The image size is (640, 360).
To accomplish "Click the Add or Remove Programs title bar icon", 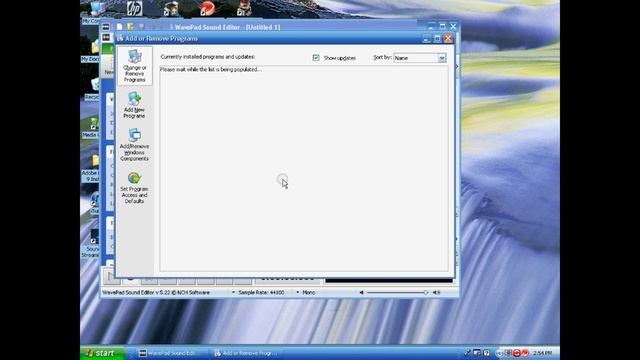I will (120, 38).
